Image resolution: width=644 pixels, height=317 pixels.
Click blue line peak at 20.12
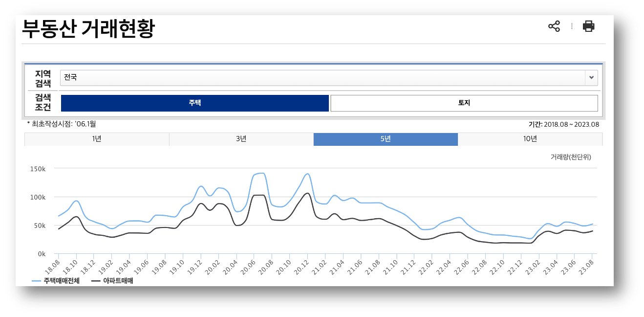pyautogui.click(x=307, y=174)
